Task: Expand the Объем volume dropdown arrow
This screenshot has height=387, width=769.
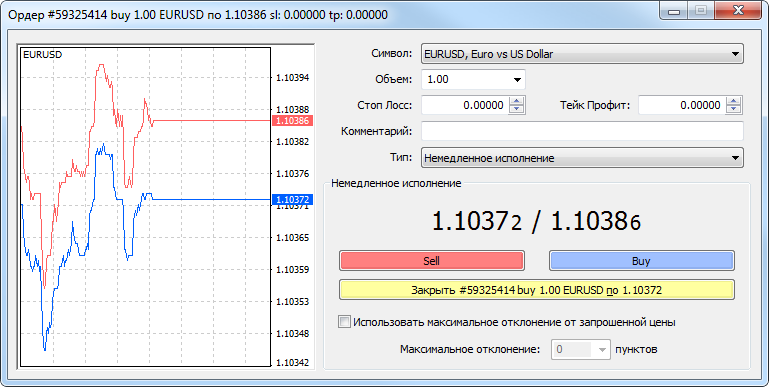Action: 517,79
